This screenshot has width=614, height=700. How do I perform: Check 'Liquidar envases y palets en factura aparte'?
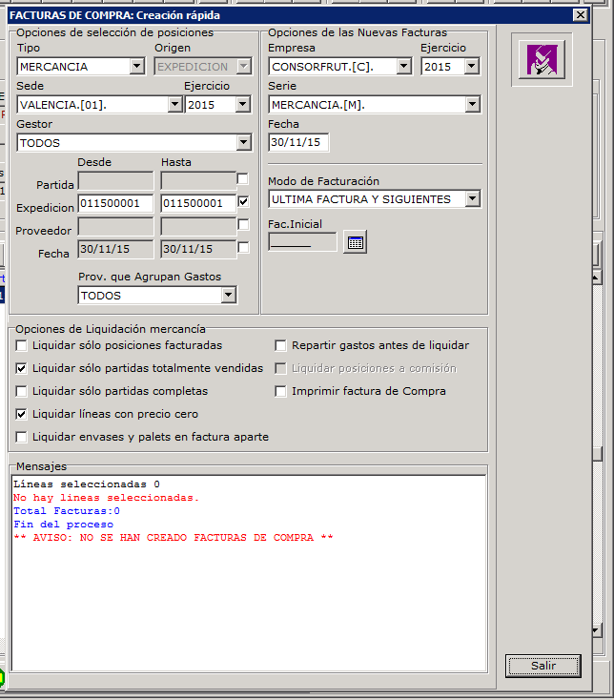(22, 437)
